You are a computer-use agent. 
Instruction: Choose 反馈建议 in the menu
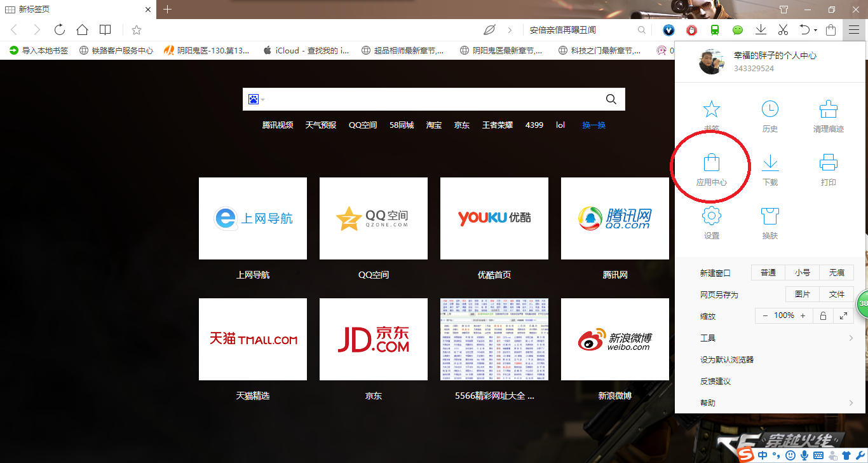point(715,381)
